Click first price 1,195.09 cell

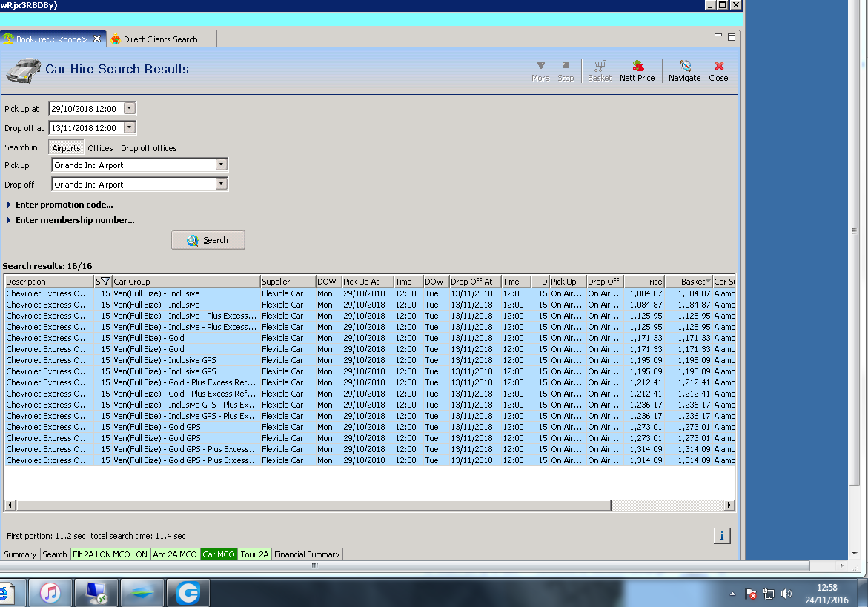[646, 359]
